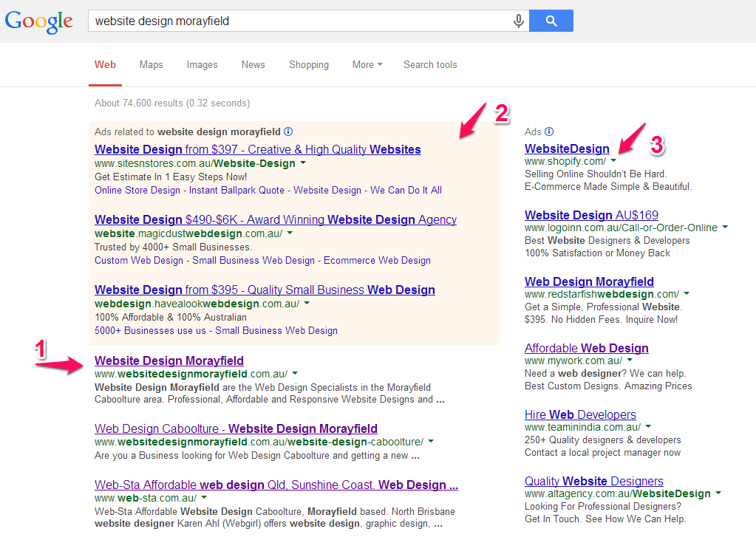Click the search box with 'website design morayfield'
Viewport: 756px width, 540px height.
[309, 21]
